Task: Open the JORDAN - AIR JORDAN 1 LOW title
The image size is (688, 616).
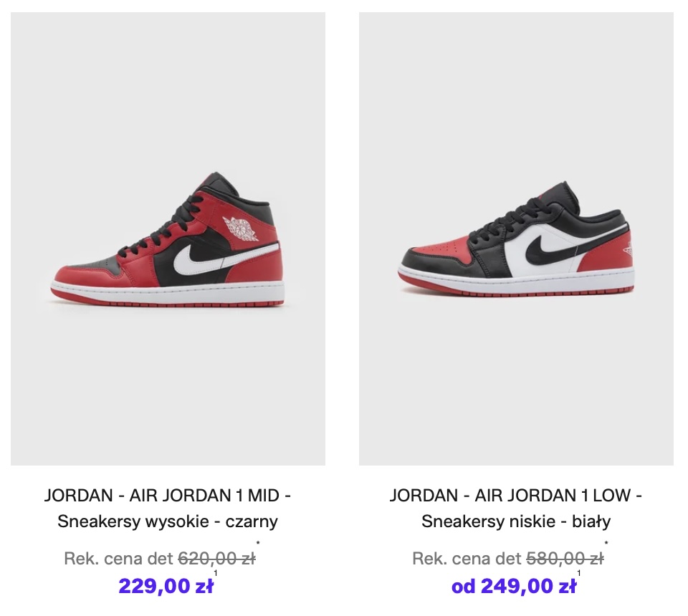Action: click(516, 496)
